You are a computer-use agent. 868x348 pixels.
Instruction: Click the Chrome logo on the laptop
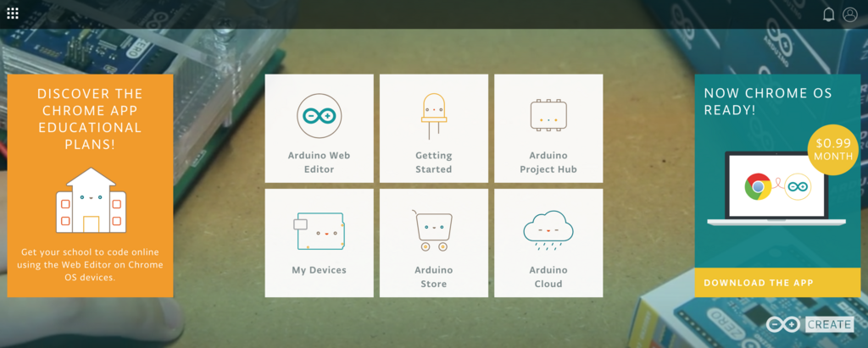pyautogui.click(x=758, y=186)
